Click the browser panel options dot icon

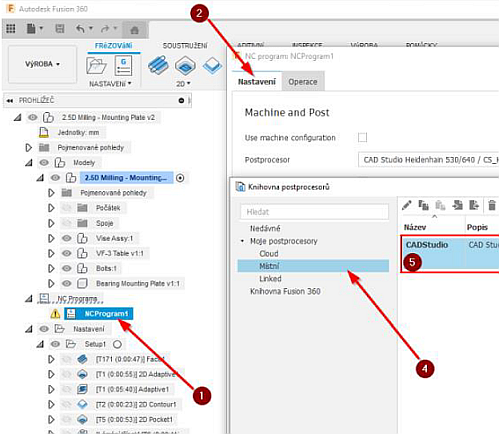tap(181, 100)
